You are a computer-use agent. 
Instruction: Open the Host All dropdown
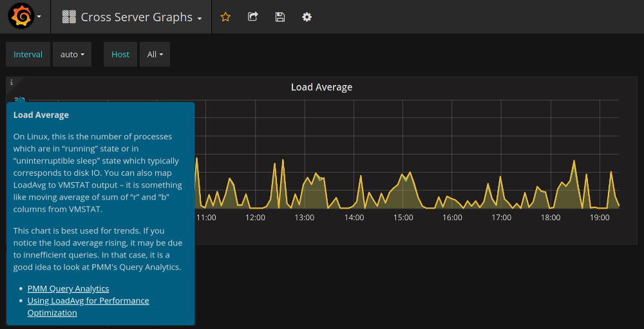pos(155,55)
